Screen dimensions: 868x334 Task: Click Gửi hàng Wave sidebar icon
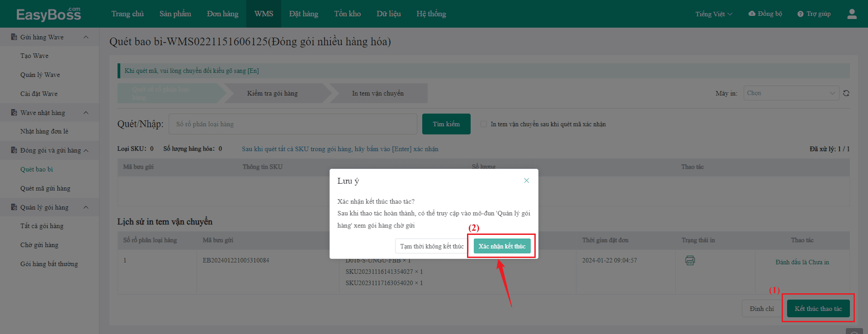[14, 37]
